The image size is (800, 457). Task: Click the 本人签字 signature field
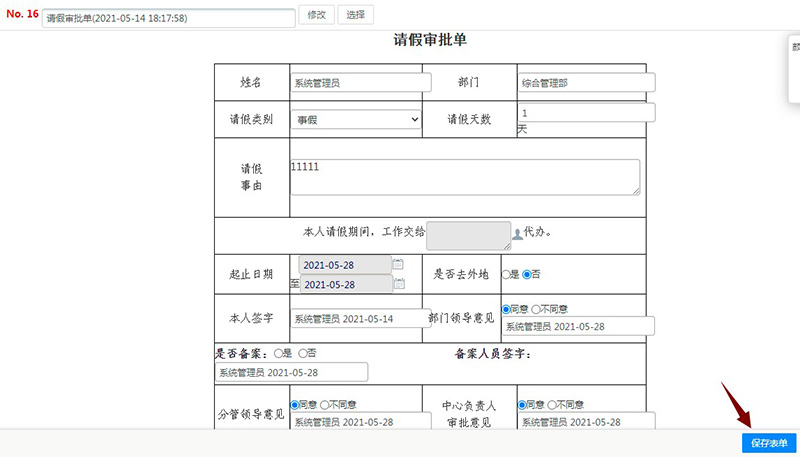point(361,318)
